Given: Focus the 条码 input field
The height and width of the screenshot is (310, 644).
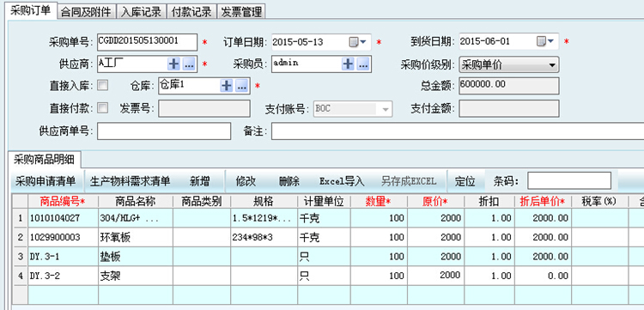Looking at the screenshot, I should tap(569, 180).
